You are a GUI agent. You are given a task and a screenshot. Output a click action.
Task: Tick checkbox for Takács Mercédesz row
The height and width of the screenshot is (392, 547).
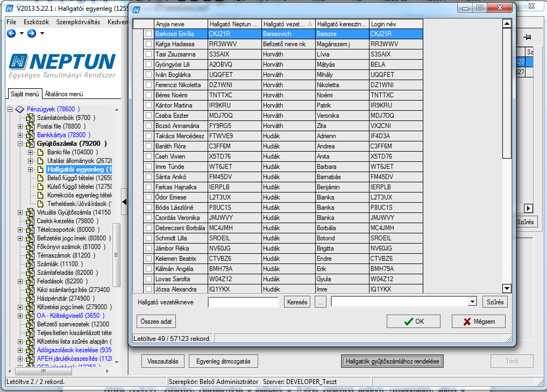point(149,136)
